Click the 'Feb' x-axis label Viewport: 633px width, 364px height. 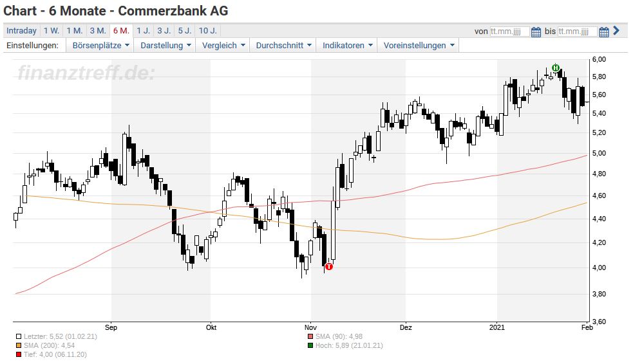tap(587, 327)
